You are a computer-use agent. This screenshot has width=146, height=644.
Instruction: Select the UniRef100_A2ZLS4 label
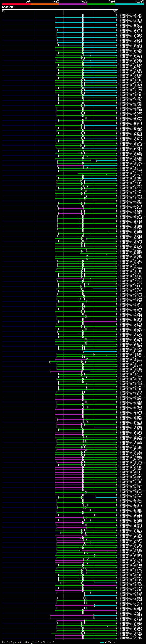pyautogui.click(x=131, y=40)
